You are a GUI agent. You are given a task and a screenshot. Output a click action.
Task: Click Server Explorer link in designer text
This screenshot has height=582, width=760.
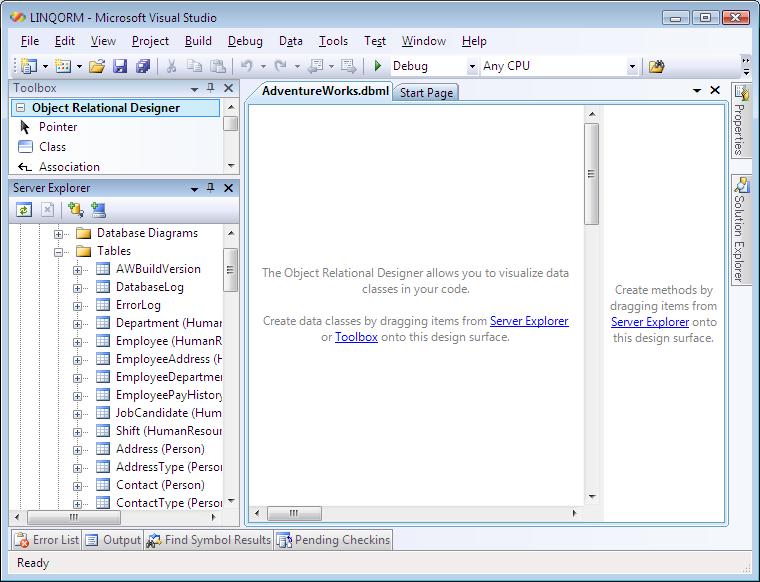(x=529, y=321)
